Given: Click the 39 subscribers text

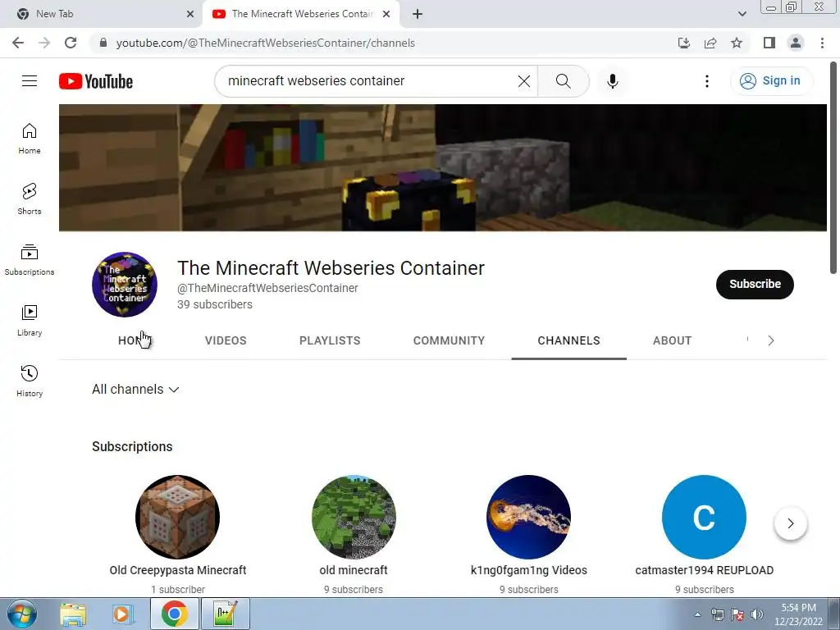Looking at the screenshot, I should pos(215,304).
